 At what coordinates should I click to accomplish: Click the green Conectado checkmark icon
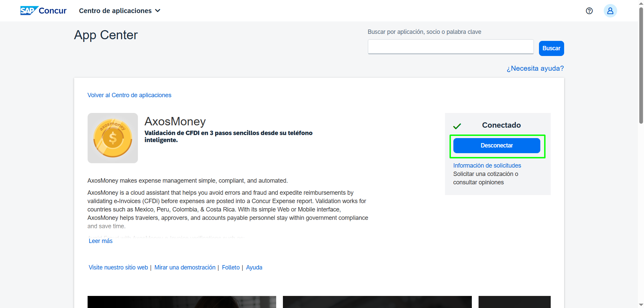pyautogui.click(x=457, y=126)
